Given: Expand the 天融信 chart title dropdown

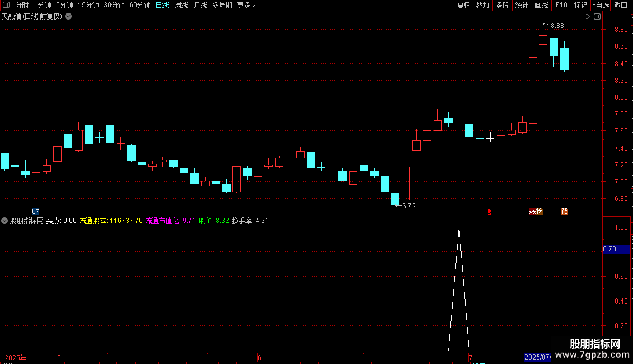Looking at the screenshot, I should click(x=69, y=17).
